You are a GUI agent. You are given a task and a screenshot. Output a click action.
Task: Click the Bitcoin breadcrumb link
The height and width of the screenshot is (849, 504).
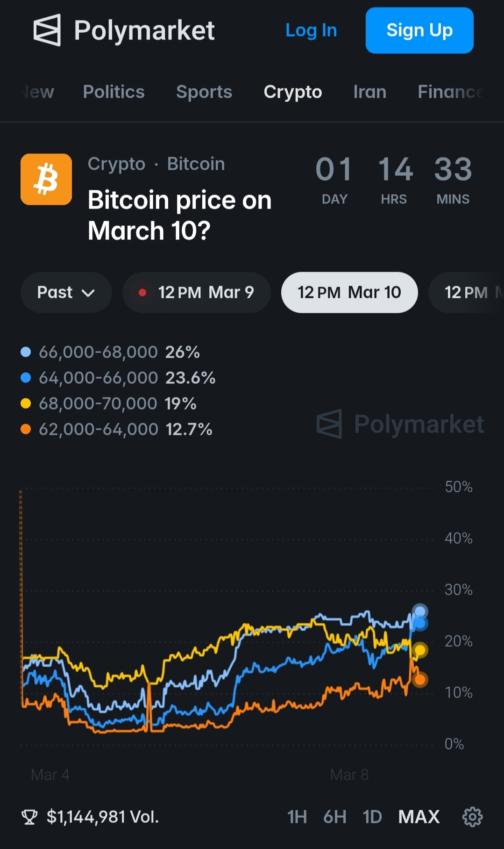click(196, 164)
